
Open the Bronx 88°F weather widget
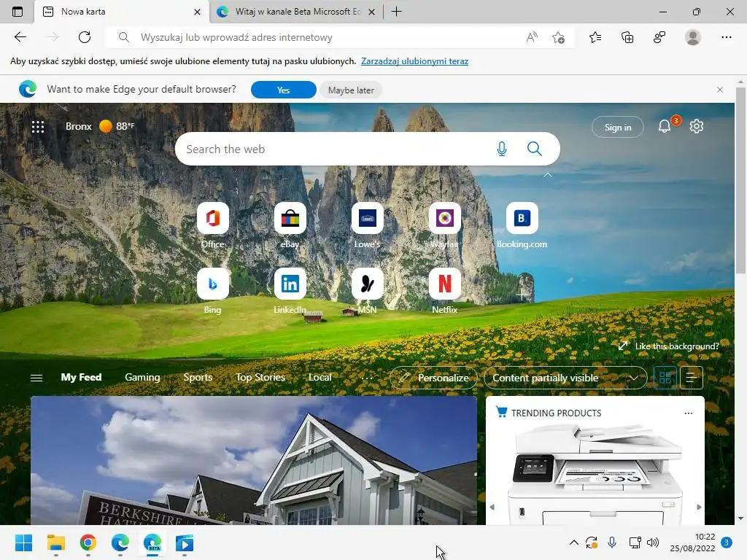[x=99, y=126]
